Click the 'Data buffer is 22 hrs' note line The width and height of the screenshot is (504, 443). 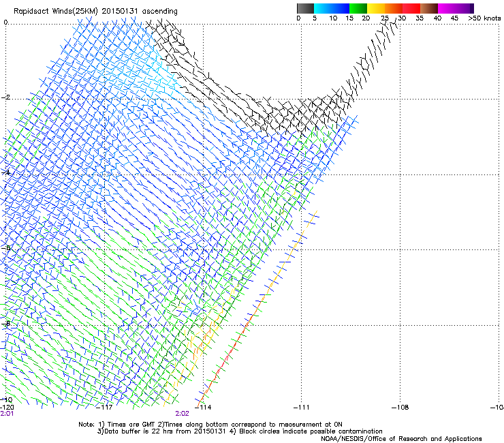pyautogui.click(x=240, y=431)
